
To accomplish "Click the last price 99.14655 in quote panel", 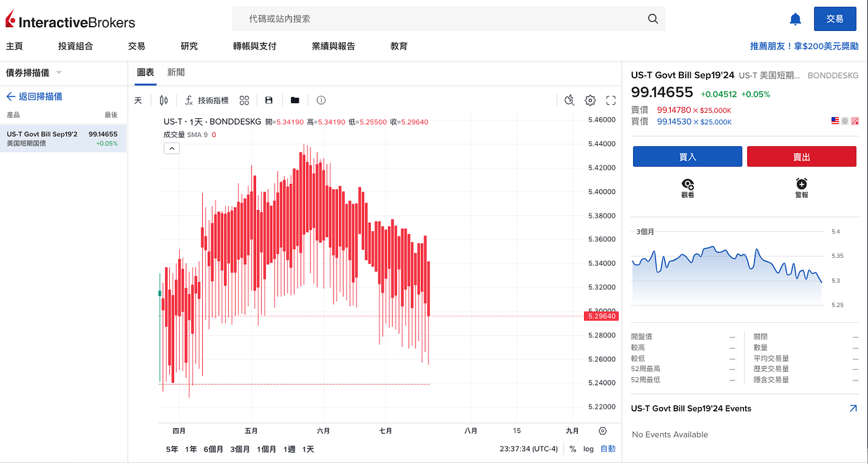I will click(662, 93).
